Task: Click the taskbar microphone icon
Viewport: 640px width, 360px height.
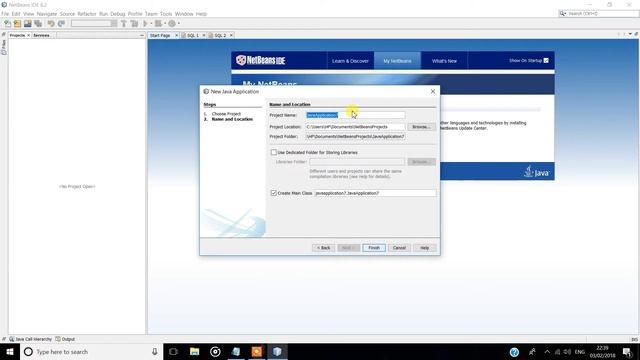Action: point(155,351)
